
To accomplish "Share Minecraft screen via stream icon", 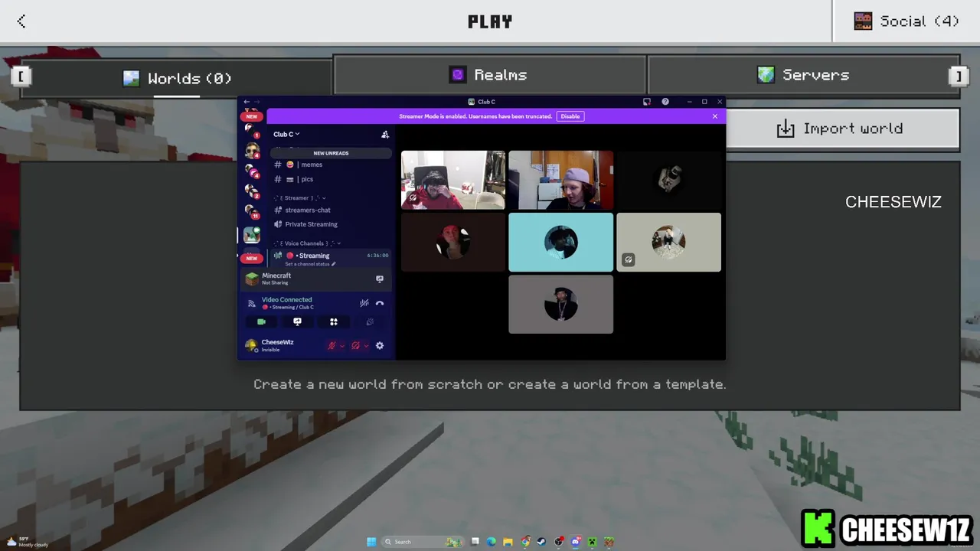I will (379, 279).
